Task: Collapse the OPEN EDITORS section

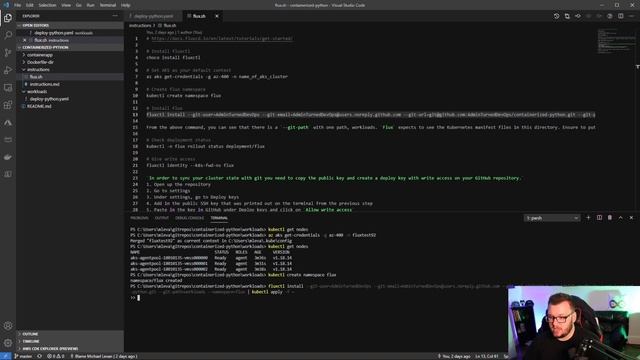Action: point(70,25)
